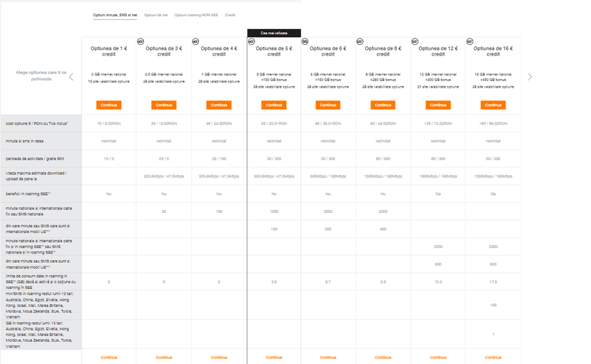This screenshot has width=591, height=364.
Task: Show more options with the next arrow
Action: pyautogui.click(x=530, y=77)
